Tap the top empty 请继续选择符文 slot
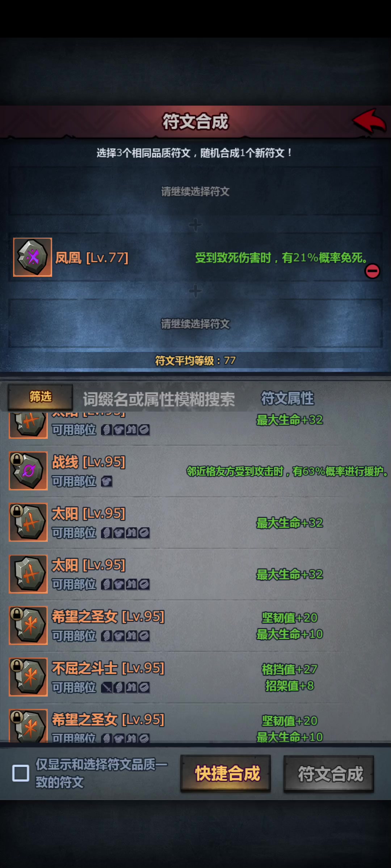The height and width of the screenshot is (868, 391). tap(195, 191)
